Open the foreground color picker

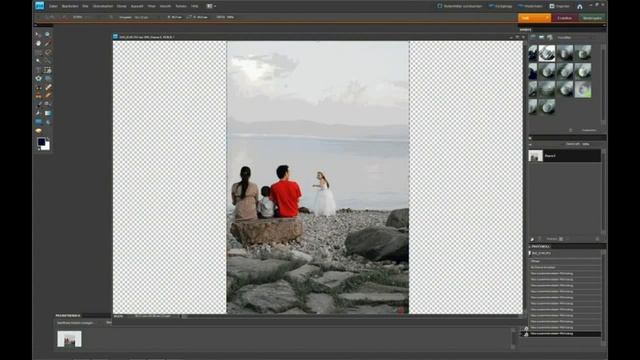41,142
